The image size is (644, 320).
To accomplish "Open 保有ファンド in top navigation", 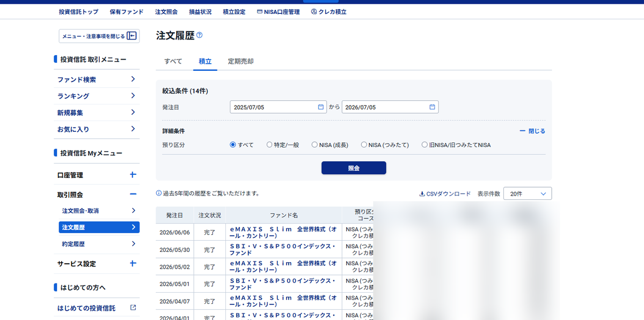I will coord(127,12).
